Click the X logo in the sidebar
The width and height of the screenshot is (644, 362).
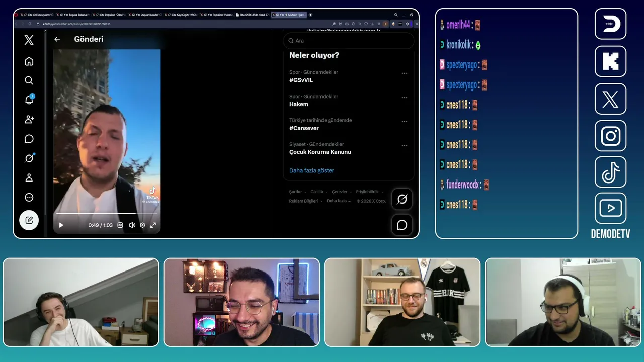[x=29, y=40]
